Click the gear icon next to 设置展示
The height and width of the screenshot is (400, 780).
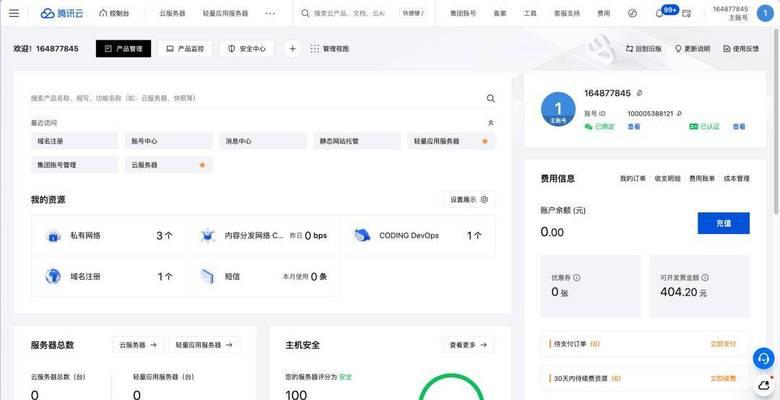click(x=485, y=200)
